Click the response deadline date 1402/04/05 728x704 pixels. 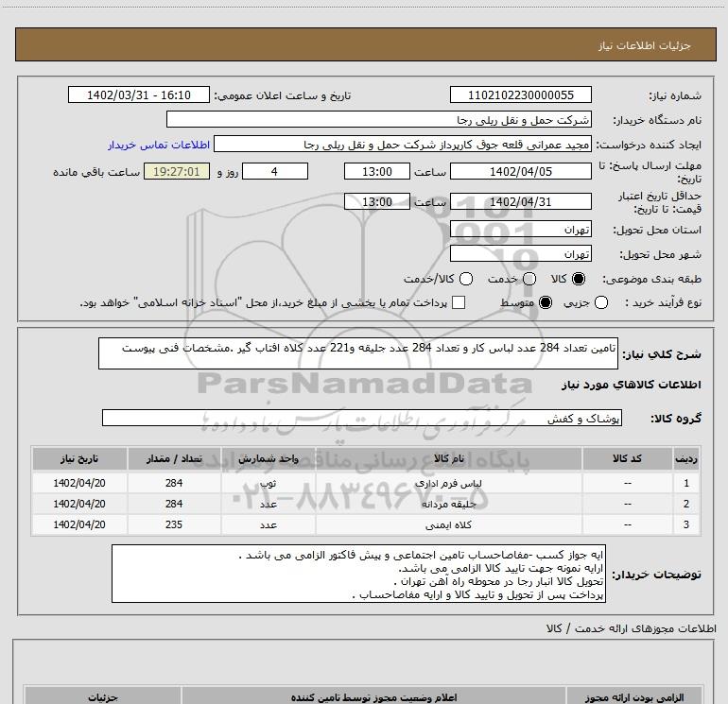520,171
